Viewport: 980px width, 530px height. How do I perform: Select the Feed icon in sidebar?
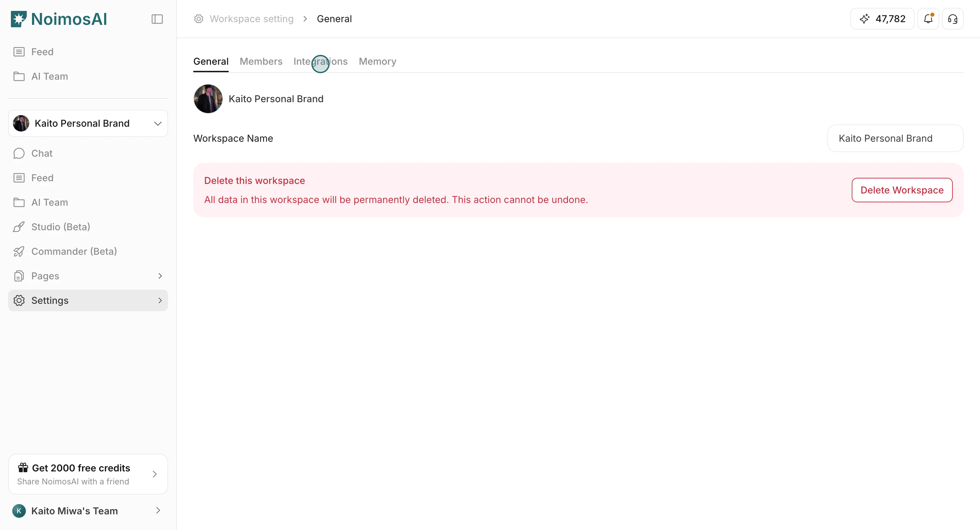[x=19, y=177]
